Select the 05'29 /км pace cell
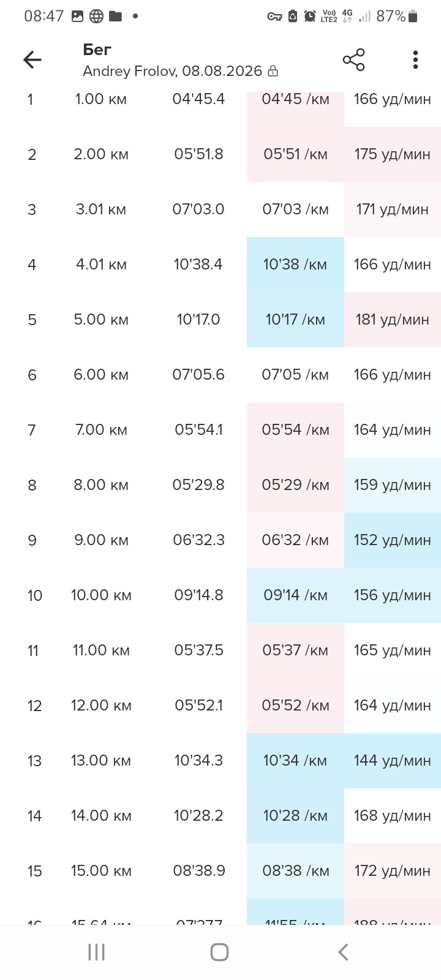Screen dimensions: 441x980 point(295,485)
